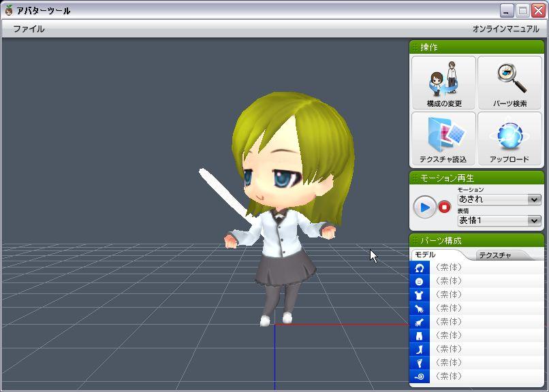Switch to the テクスチャ tab

pos(495,255)
